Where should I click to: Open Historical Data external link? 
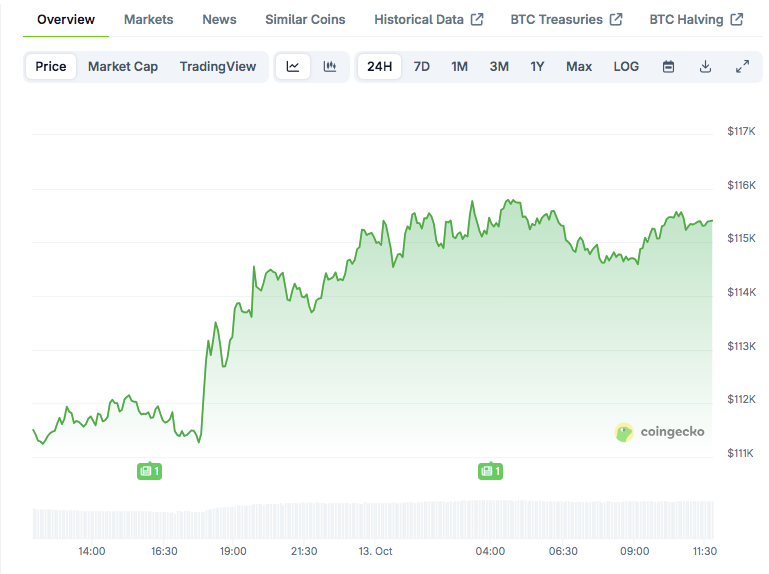(428, 20)
